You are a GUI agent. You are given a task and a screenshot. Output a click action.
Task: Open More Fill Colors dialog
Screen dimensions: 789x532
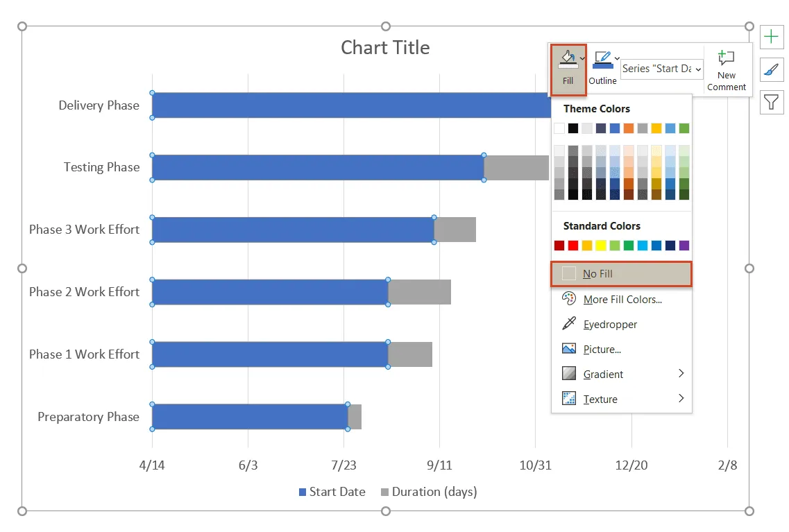click(622, 299)
